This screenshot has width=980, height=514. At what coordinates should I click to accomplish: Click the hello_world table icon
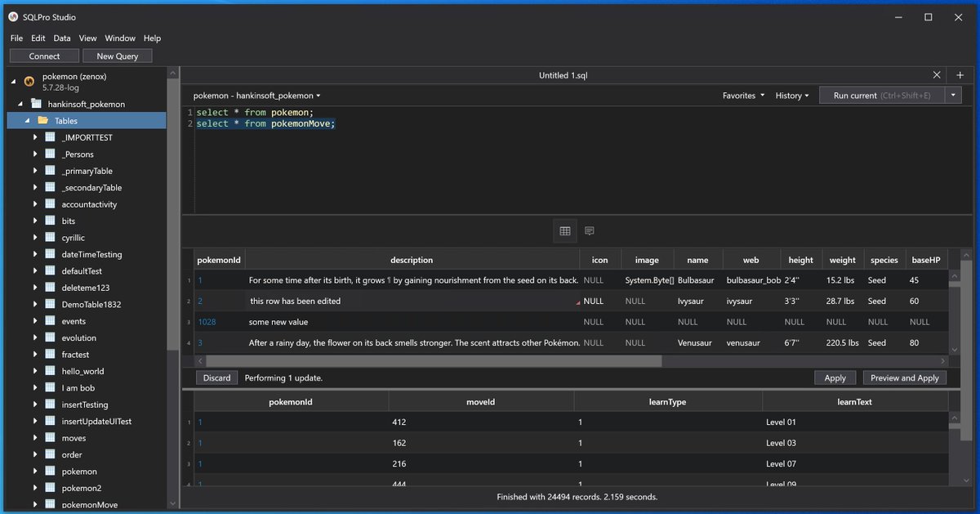point(50,371)
